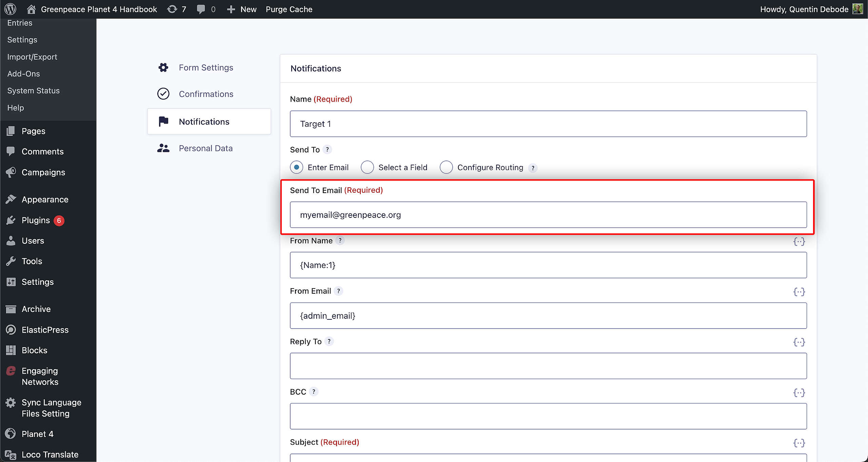The height and width of the screenshot is (462, 868).
Task: Select the Enter Email radio option
Action: (297, 167)
